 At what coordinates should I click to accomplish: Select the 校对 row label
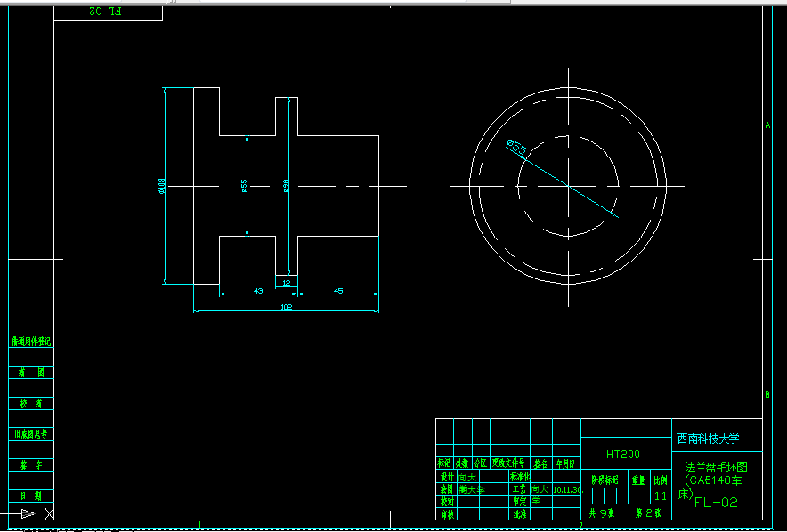point(446,501)
